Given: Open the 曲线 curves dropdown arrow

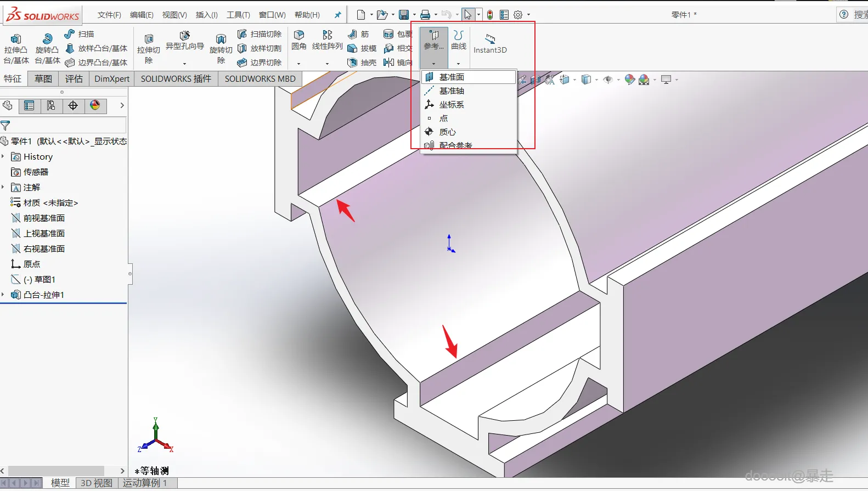Looking at the screenshot, I should [x=459, y=64].
